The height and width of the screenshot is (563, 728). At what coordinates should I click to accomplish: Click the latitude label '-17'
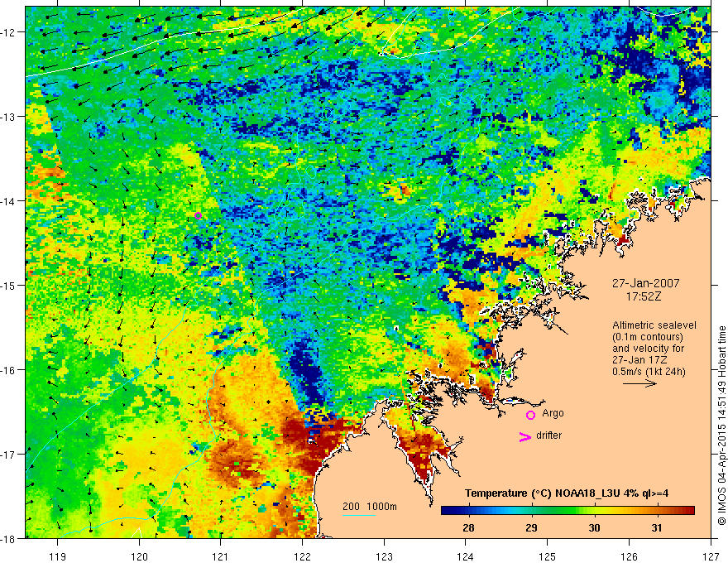point(8,455)
